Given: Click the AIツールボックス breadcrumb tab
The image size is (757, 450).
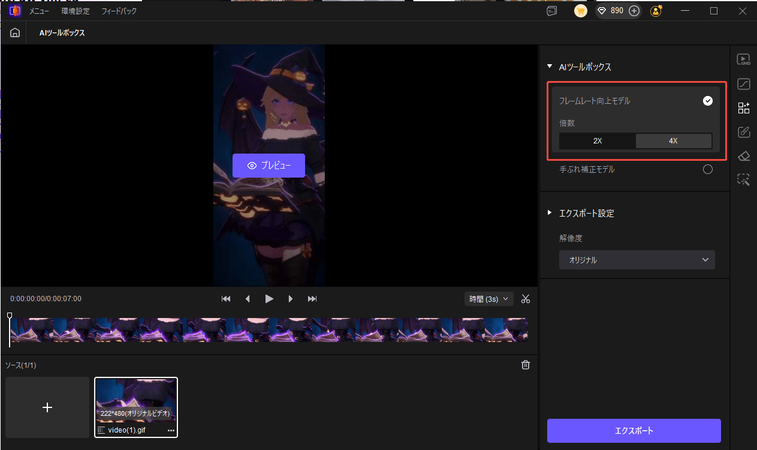Looking at the screenshot, I should (x=62, y=33).
